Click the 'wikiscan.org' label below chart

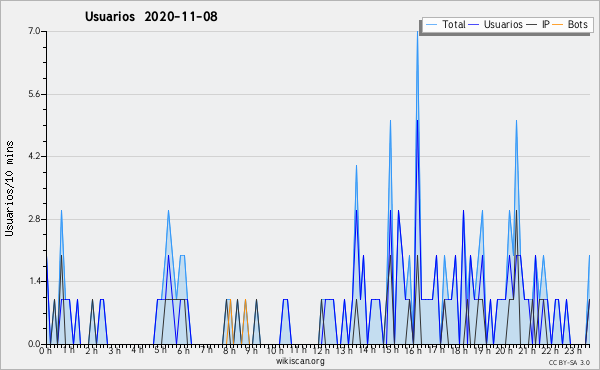pyautogui.click(x=300, y=361)
